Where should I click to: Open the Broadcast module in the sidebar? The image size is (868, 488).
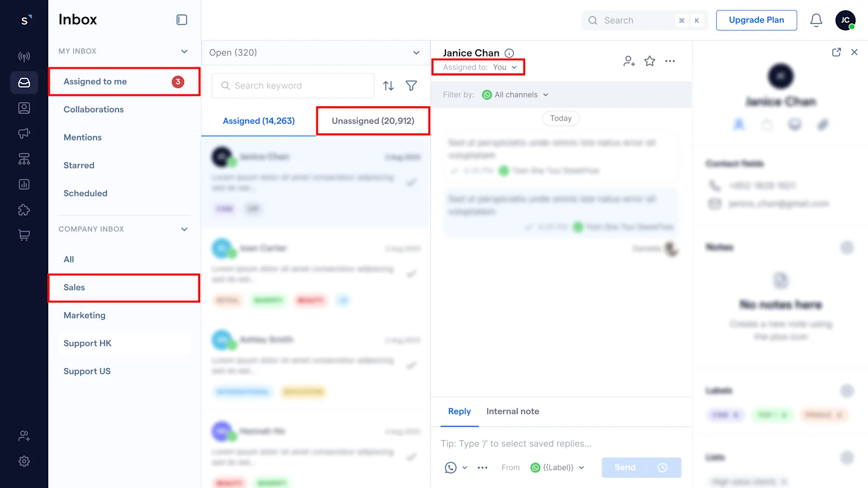(24, 133)
